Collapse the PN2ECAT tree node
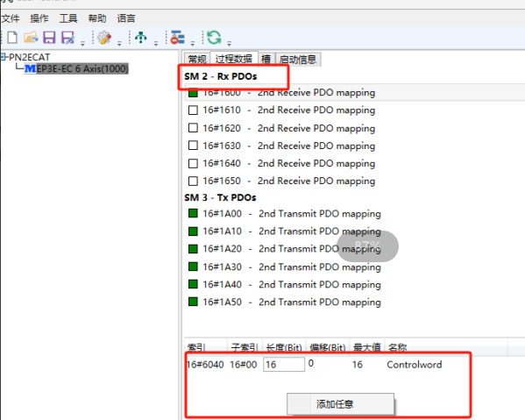This screenshot has width=525, height=420. pyautogui.click(x=4, y=57)
